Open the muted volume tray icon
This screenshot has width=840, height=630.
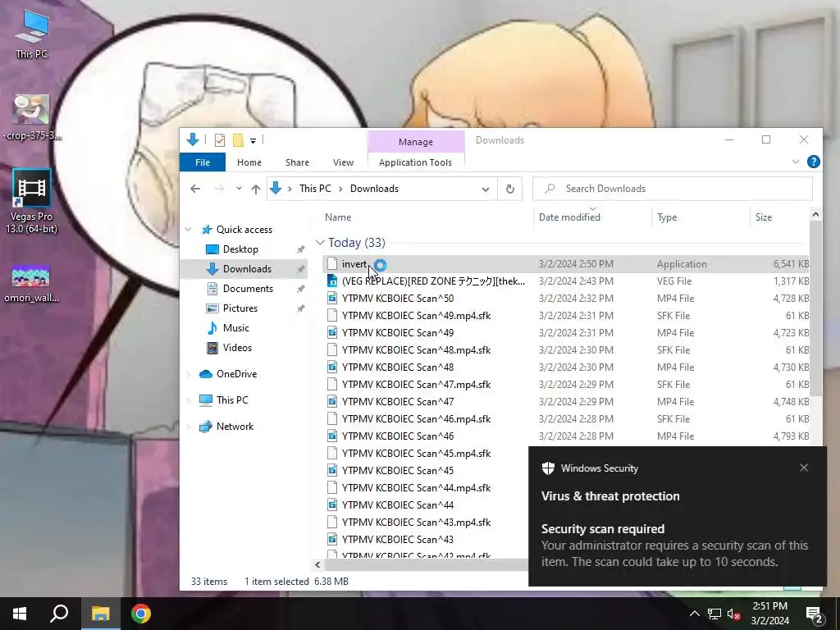[734, 614]
